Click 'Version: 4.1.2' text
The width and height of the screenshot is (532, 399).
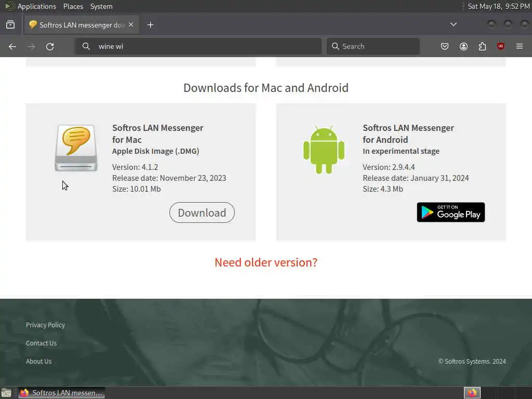click(135, 167)
